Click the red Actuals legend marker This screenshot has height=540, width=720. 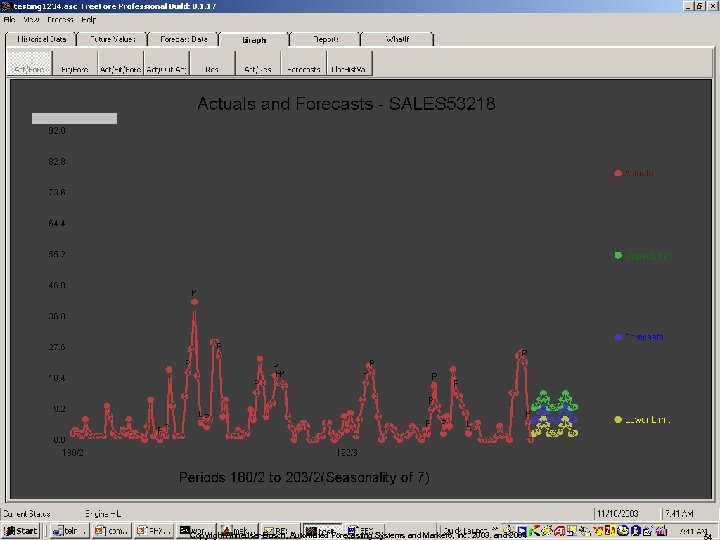(x=618, y=173)
